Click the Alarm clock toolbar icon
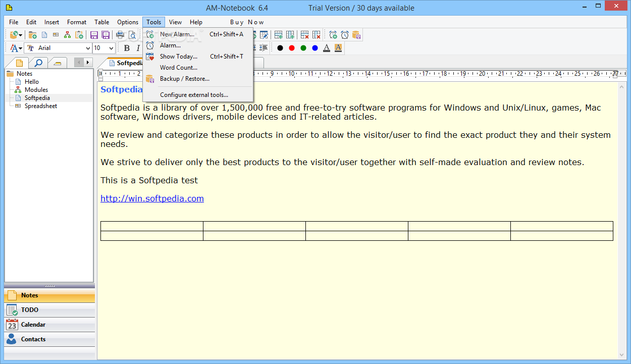This screenshot has width=631, height=364. (344, 35)
